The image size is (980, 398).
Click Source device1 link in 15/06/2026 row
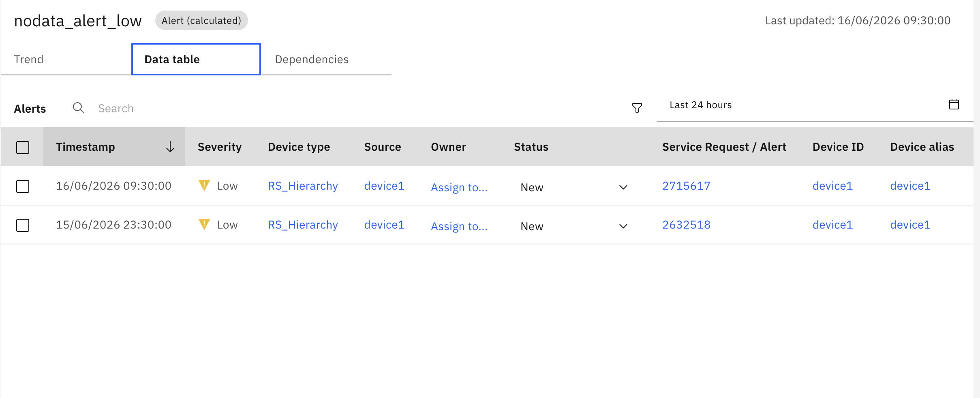click(x=384, y=225)
